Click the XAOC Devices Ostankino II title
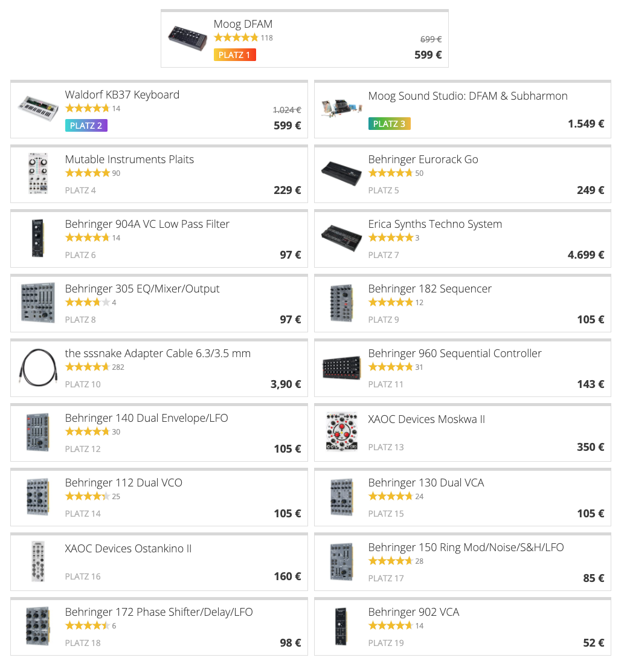Viewport: 627px width, 672px height. pyautogui.click(x=128, y=549)
